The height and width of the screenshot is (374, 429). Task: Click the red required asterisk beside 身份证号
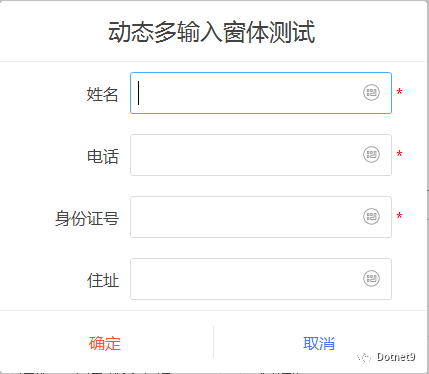pos(399,216)
